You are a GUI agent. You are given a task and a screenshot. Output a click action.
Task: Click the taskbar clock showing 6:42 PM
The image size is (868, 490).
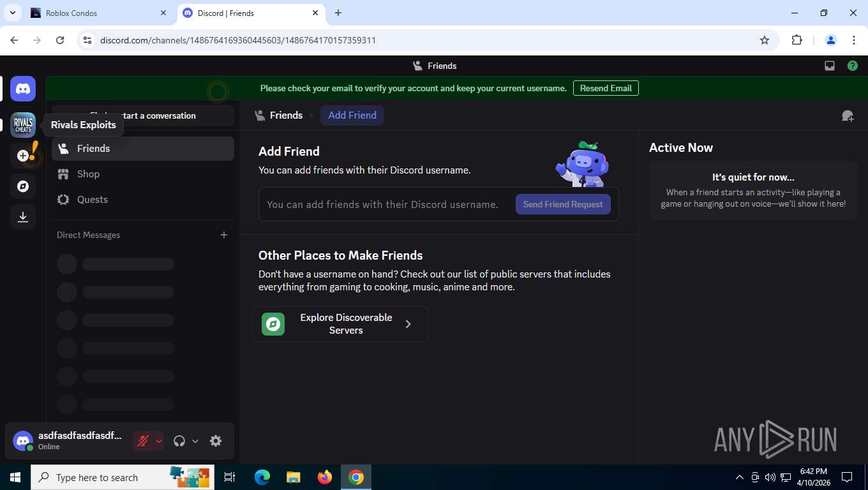click(x=813, y=477)
